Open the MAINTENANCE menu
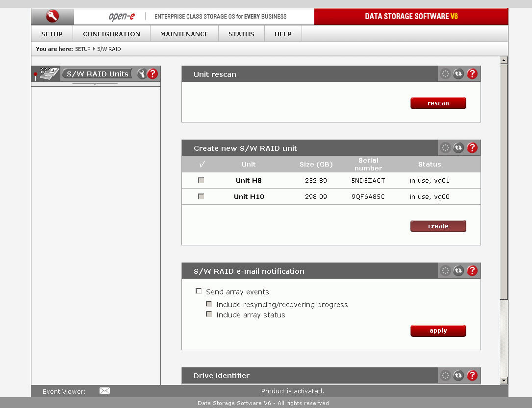The width and height of the screenshot is (532, 408). click(x=184, y=34)
